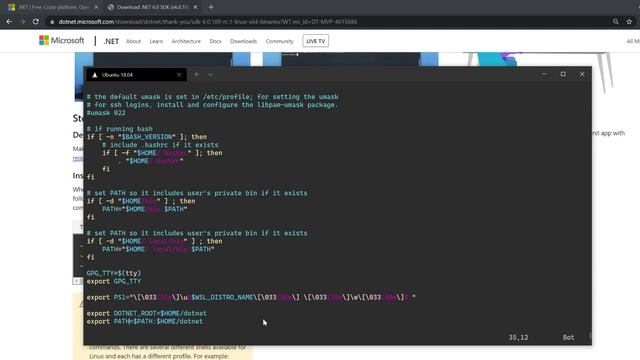Open a new browser tab
This screenshot has width=640, height=360.
click(x=211, y=7)
